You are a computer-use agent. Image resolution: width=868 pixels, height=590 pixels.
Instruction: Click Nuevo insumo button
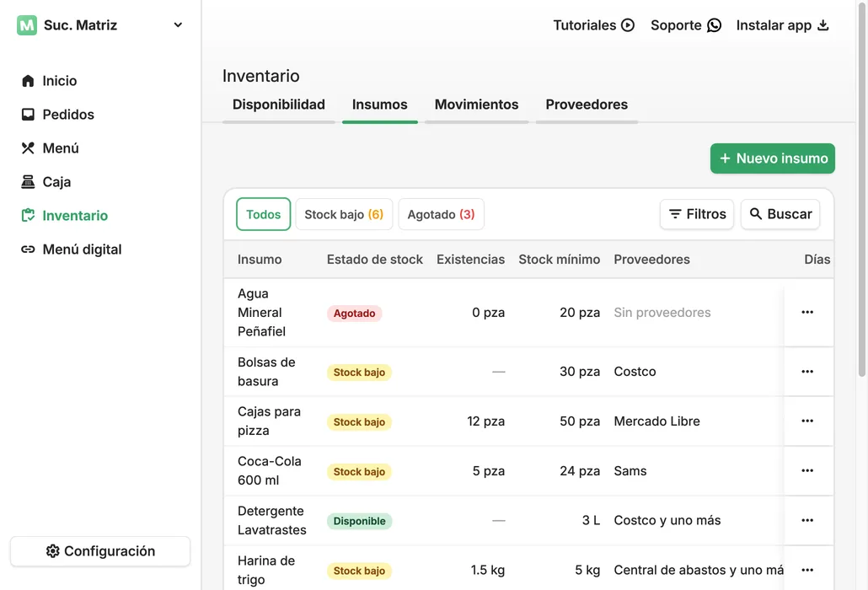click(x=772, y=158)
